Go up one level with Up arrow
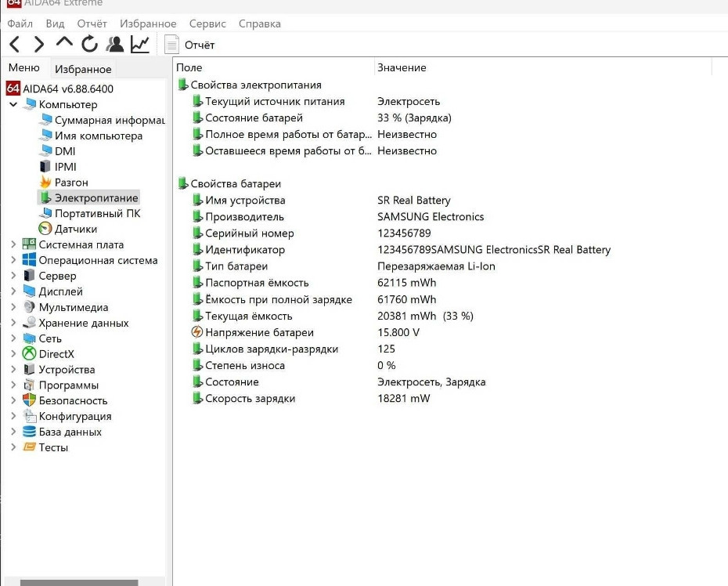Screen dimensions: 728x586 coord(65,43)
